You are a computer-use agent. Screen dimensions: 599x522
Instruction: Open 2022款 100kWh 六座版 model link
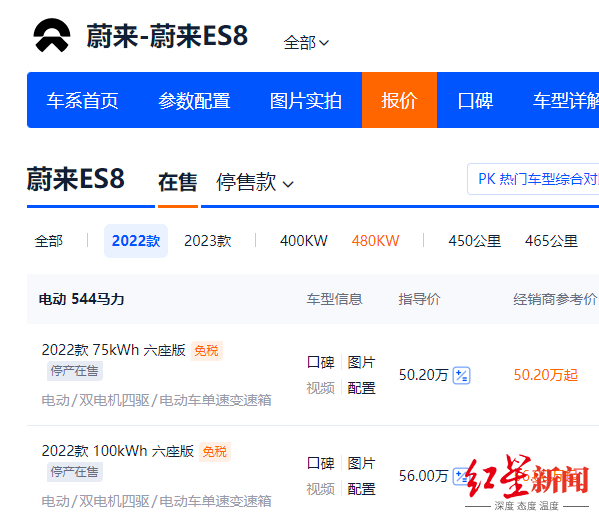pyautogui.click(x=118, y=451)
